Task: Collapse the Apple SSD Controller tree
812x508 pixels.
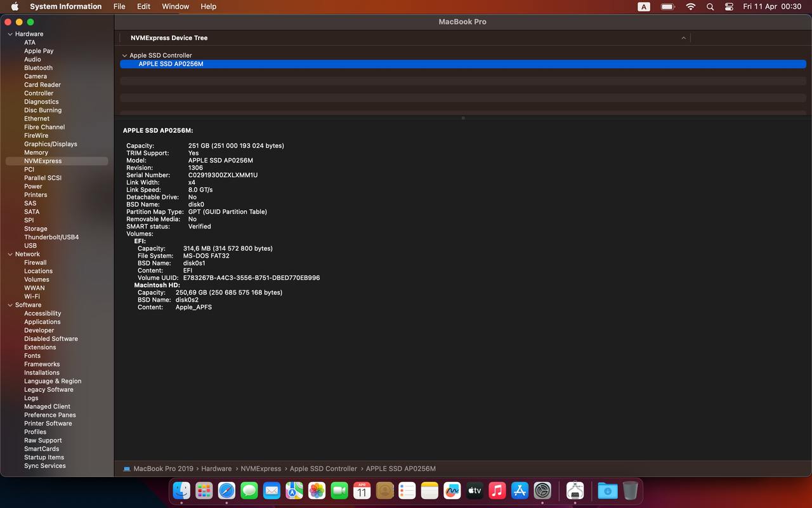Action: pyautogui.click(x=125, y=55)
